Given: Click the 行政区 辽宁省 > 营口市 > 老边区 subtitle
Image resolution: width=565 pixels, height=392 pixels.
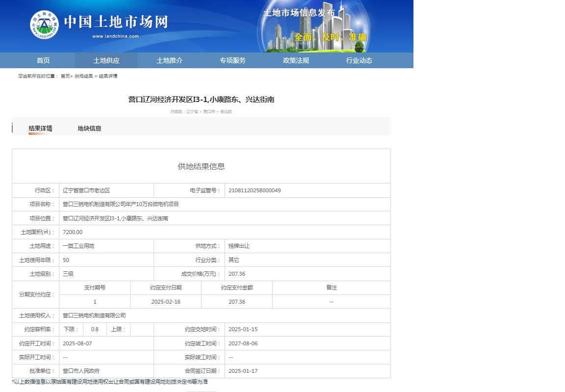Looking at the screenshot, I should [x=201, y=112].
